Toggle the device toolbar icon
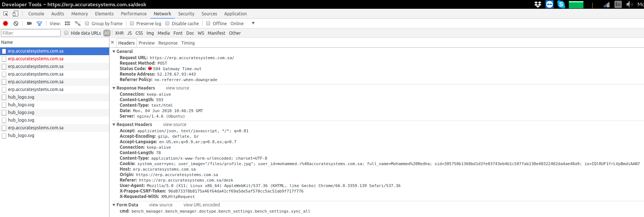The image size is (644, 217). tap(15, 14)
